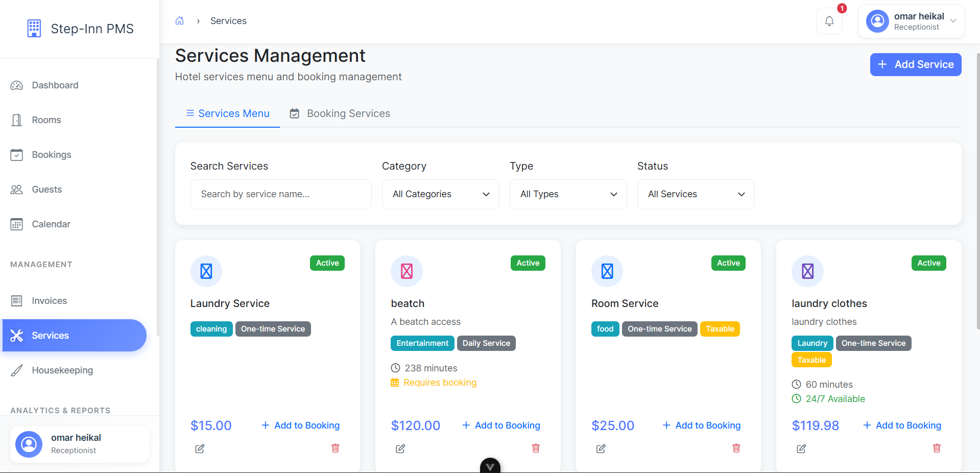Expand the All Types filter
Screen dimensions: 980x473
(x=567, y=194)
